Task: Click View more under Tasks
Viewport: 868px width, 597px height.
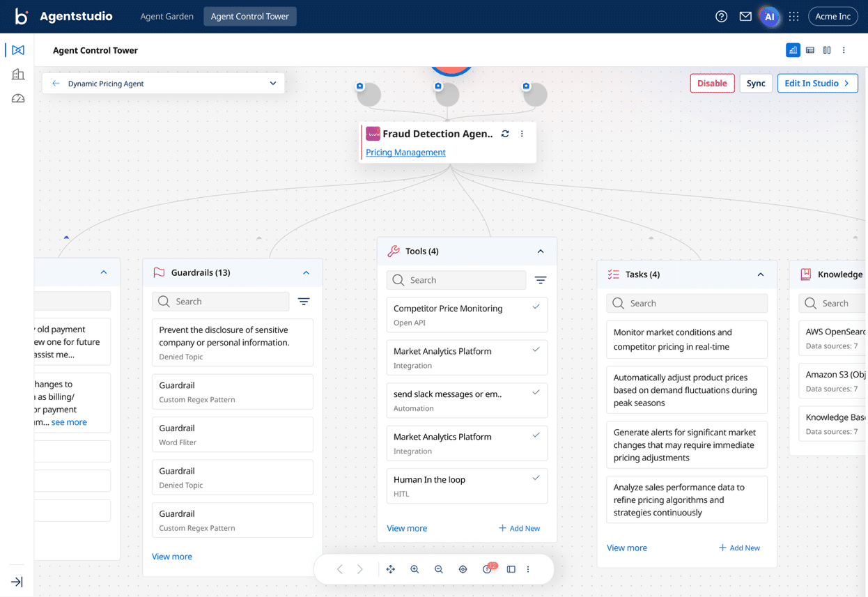Action: tap(627, 548)
